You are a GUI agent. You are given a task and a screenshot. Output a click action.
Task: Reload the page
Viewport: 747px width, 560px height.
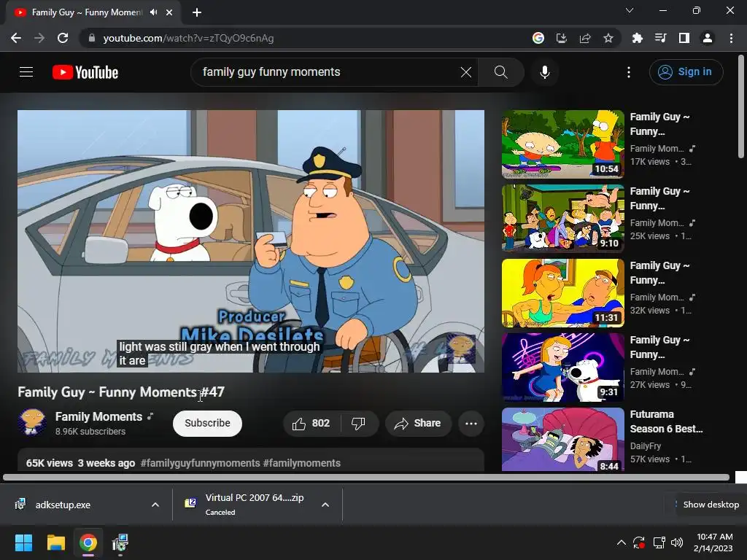coord(63,38)
